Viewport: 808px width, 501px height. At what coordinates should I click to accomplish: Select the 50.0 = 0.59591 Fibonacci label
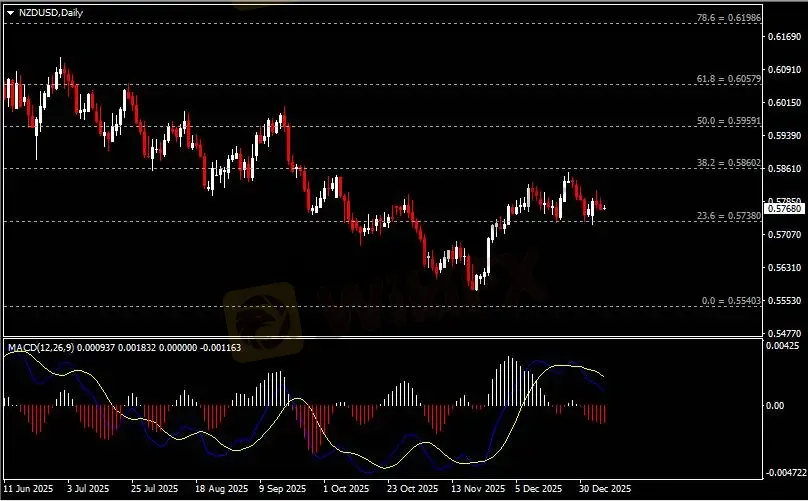[729, 121]
